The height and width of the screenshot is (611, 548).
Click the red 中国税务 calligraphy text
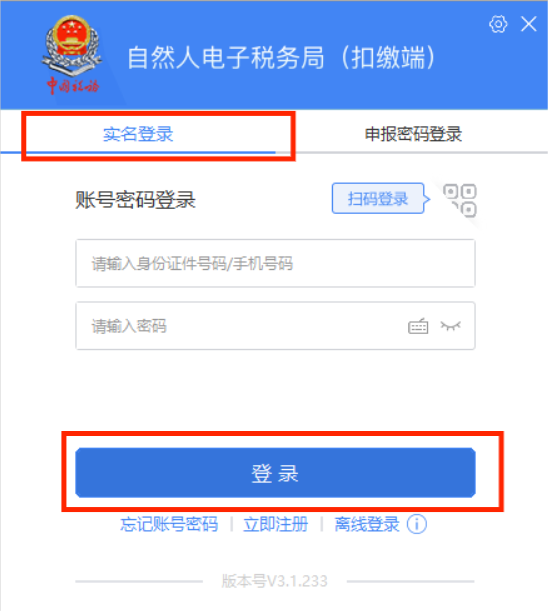(x=73, y=85)
